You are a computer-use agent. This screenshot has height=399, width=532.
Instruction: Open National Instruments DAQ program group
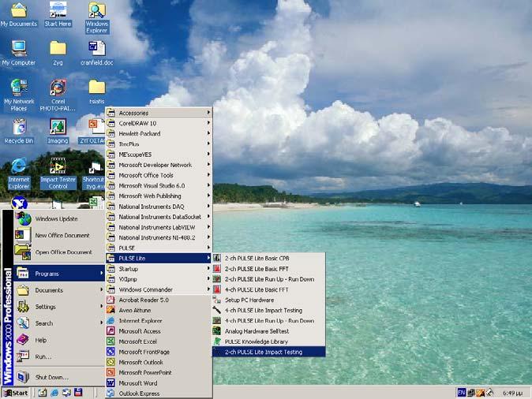click(159, 207)
